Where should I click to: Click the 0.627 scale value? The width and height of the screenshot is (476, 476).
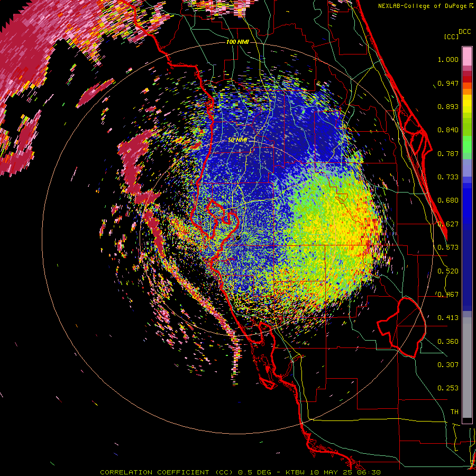point(448,224)
